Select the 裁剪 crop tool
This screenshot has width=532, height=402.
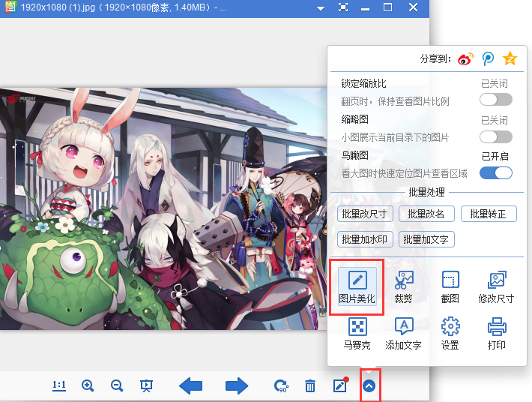click(x=404, y=286)
